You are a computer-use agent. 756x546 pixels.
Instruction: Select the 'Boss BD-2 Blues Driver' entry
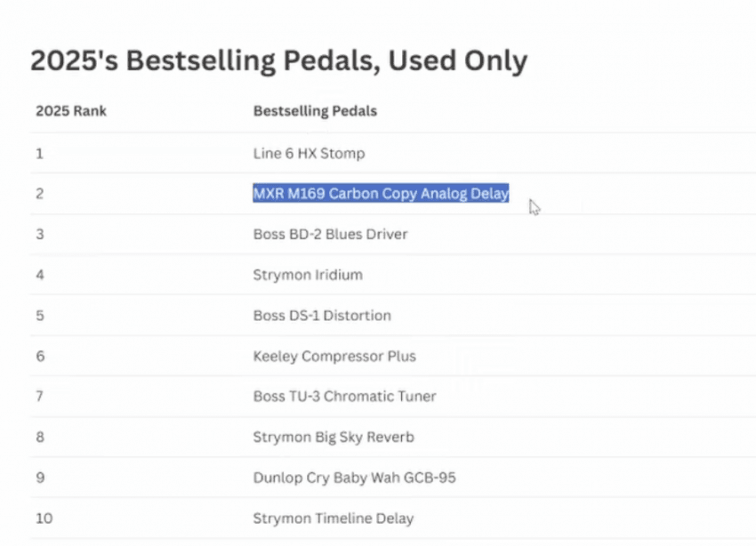tap(330, 234)
